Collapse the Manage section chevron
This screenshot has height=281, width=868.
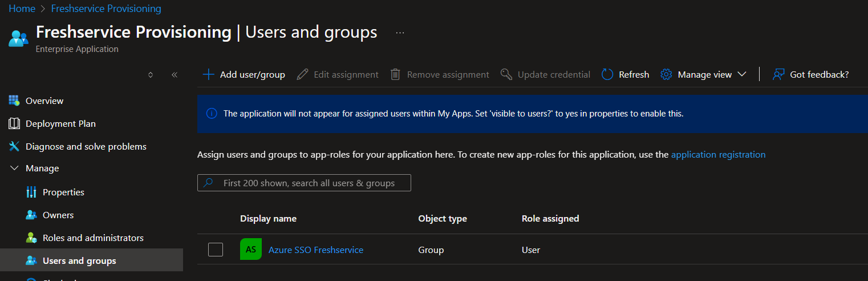click(x=14, y=168)
